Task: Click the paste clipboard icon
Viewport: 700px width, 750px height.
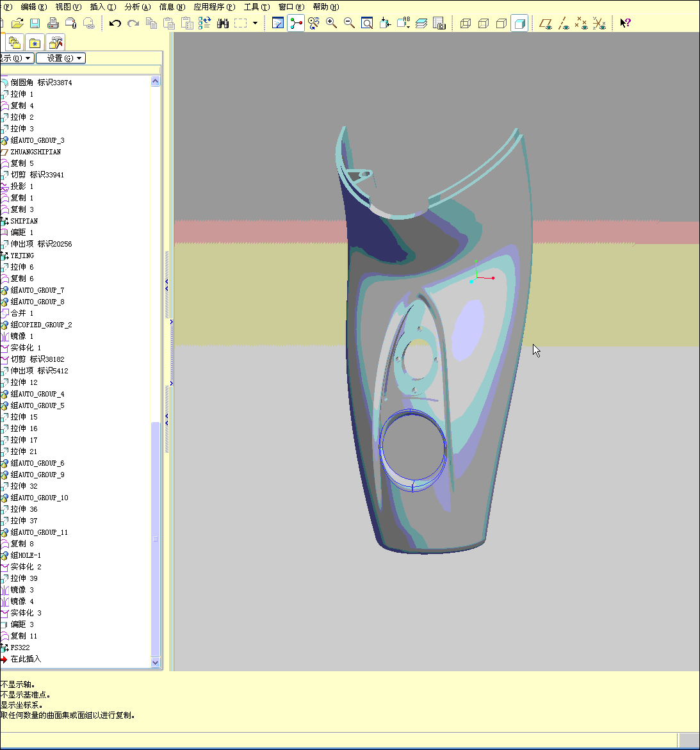Action: click(169, 23)
